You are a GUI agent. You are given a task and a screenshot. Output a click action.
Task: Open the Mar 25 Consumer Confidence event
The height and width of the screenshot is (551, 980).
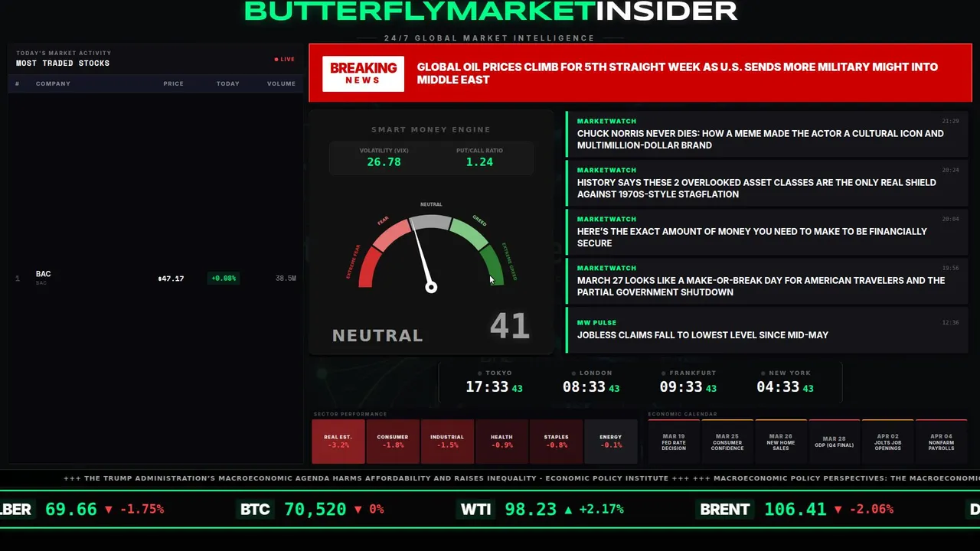(727, 442)
